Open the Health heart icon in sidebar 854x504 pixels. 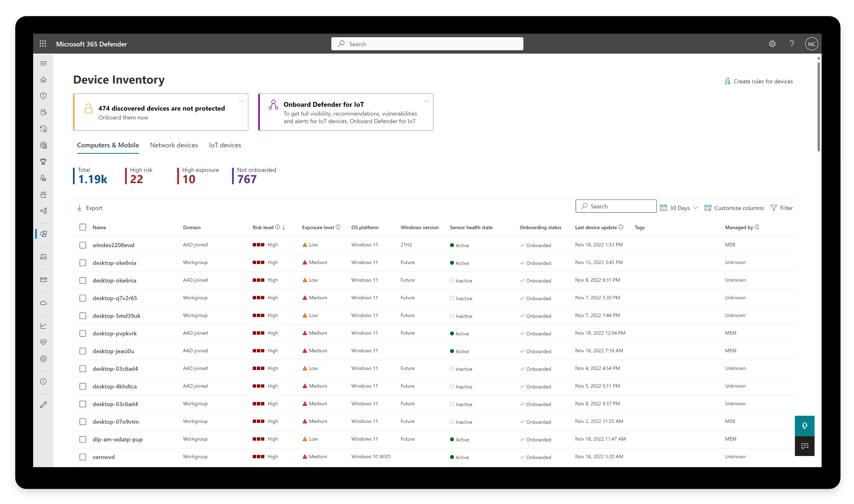44,342
